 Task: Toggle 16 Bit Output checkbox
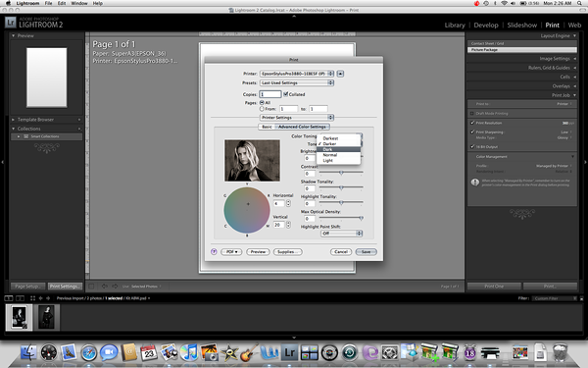[472, 146]
